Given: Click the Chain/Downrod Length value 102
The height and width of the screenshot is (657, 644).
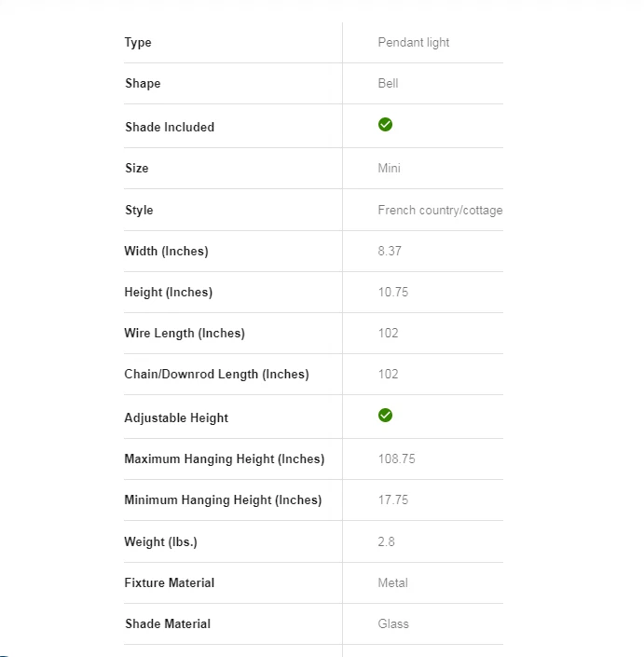Looking at the screenshot, I should click(x=388, y=375).
